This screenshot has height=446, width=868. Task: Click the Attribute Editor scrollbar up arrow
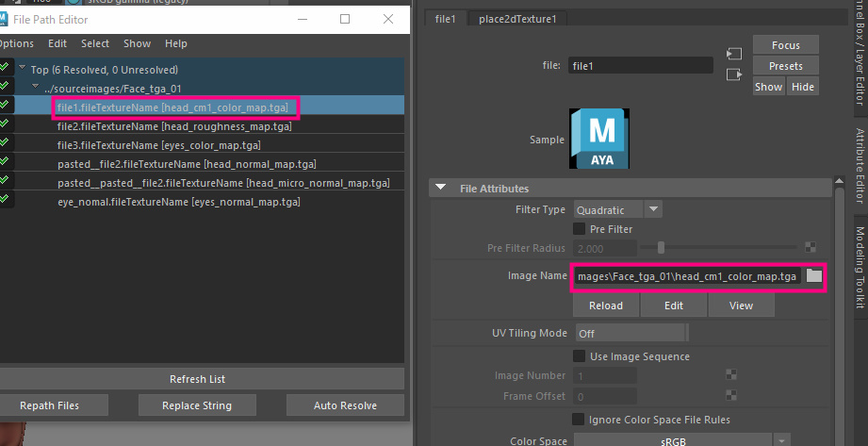point(839,181)
